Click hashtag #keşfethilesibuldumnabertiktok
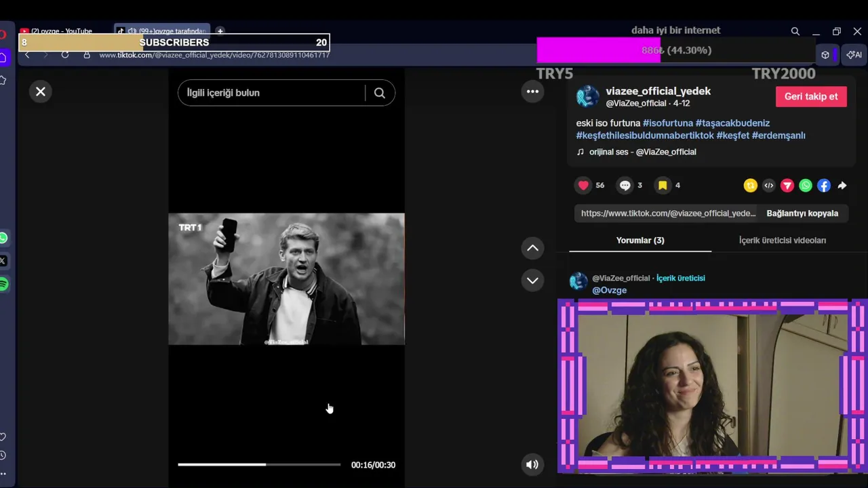 point(645,136)
